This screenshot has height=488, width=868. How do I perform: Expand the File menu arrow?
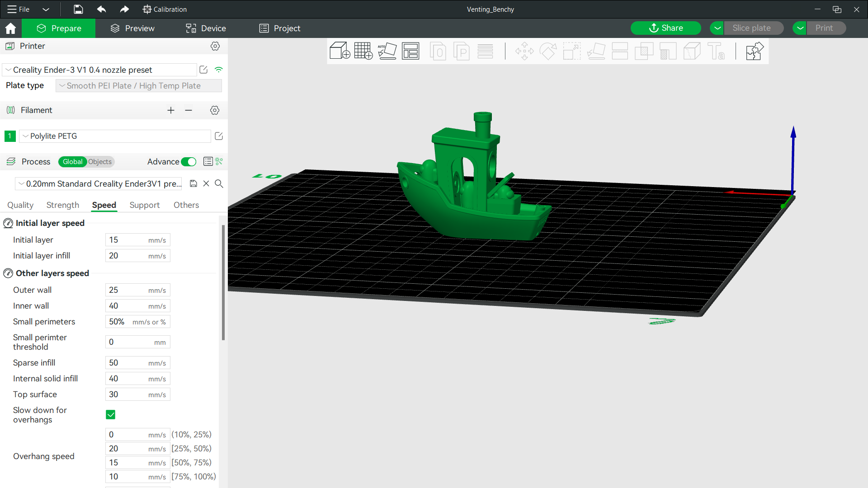coord(46,9)
